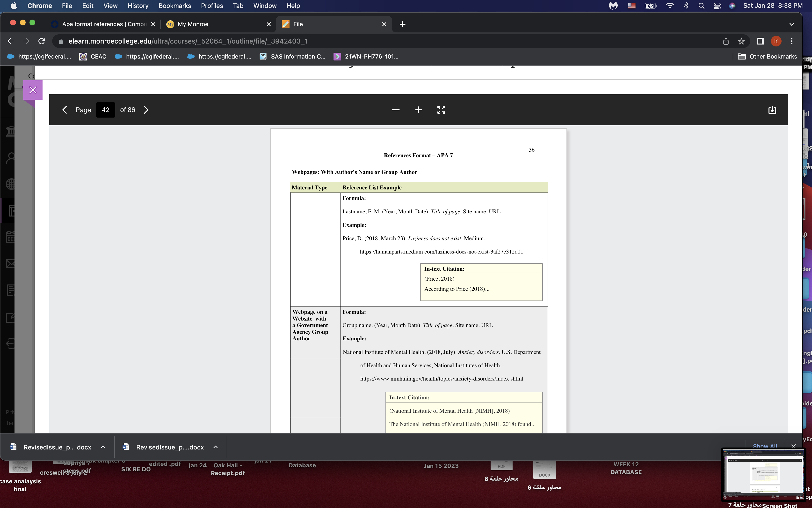Zoom in the PDF viewer

click(x=418, y=110)
